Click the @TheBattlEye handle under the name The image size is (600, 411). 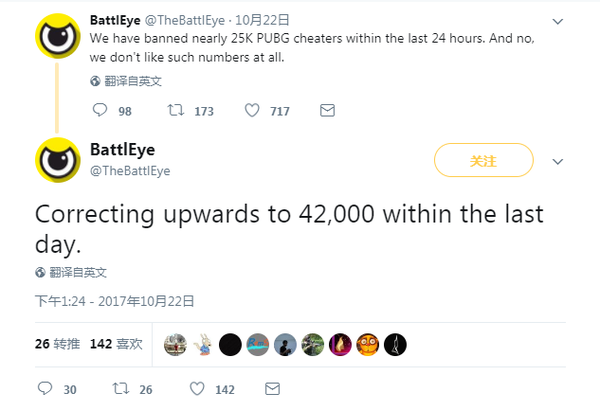click(x=130, y=171)
